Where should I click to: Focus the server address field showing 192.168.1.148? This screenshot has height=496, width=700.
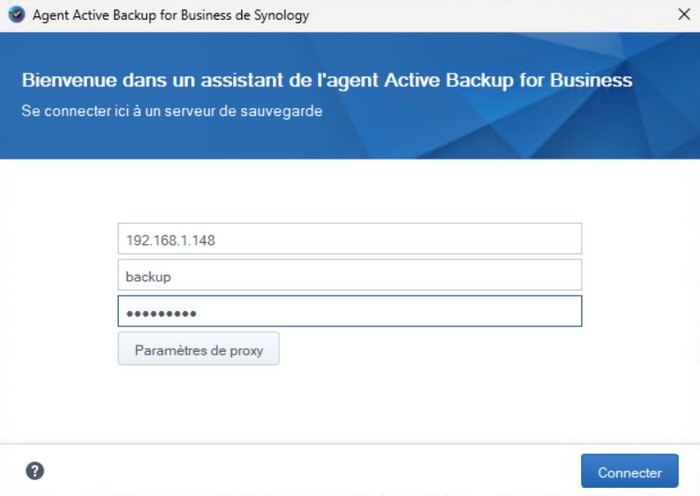tap(349, 240)
